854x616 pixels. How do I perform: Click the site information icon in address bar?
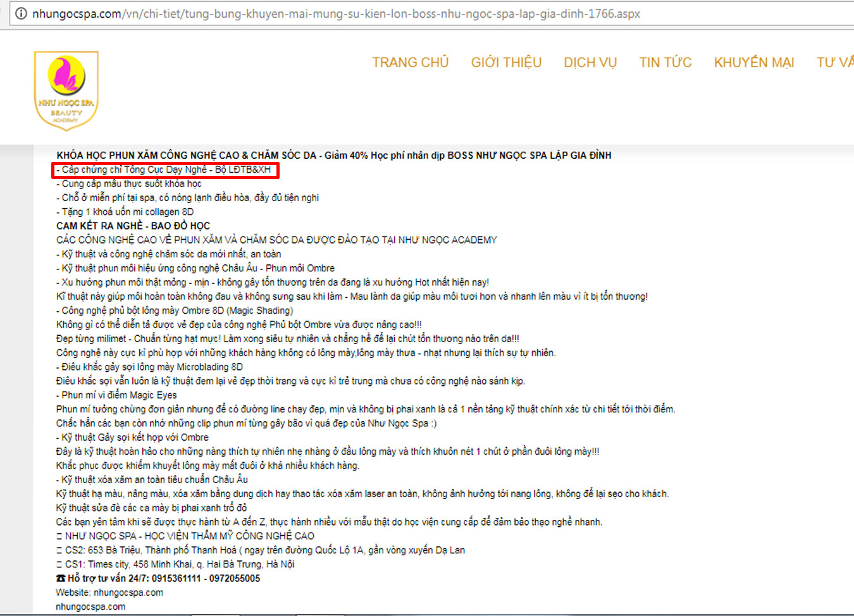click(21, 13)
